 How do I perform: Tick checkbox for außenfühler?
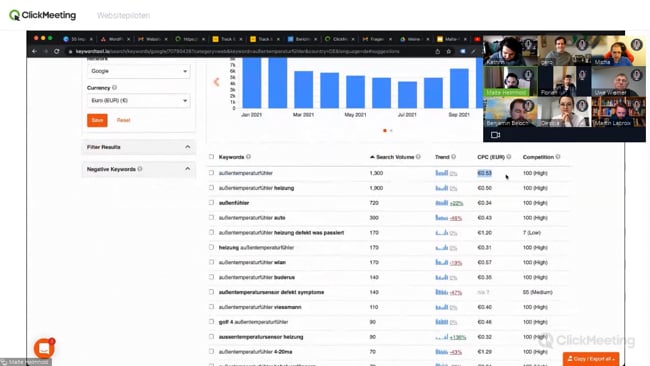(211, 203)
